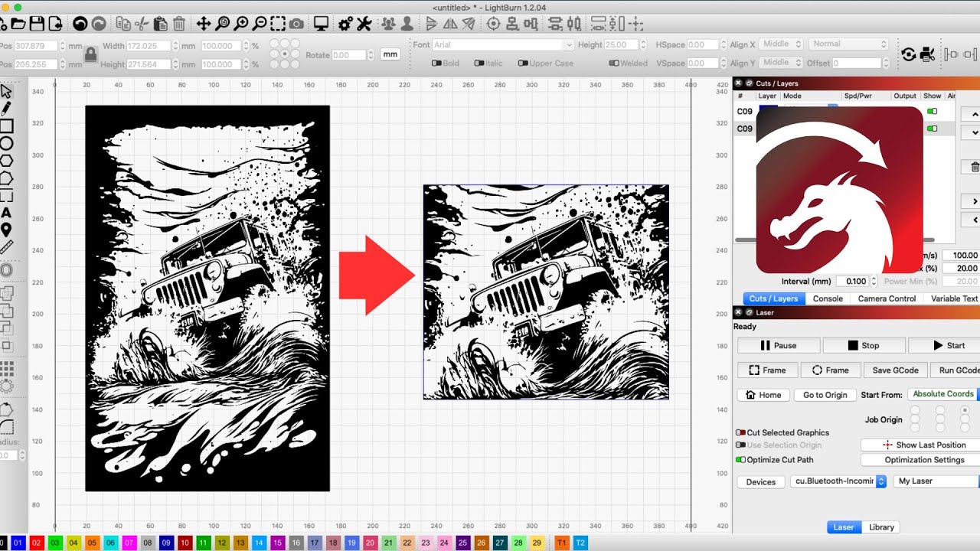Open the Normal text mode dropdown
980x551 pixels.
point(848,44)
